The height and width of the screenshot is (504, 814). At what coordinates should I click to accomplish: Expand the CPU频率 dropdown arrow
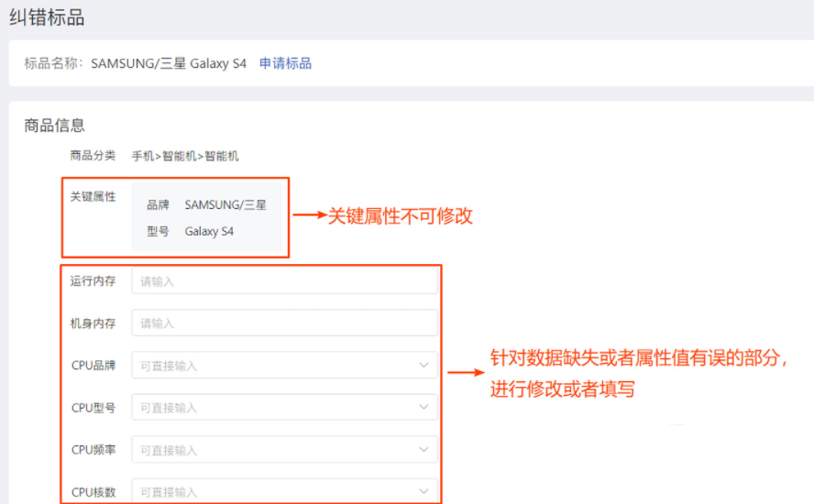coord(423,450)
